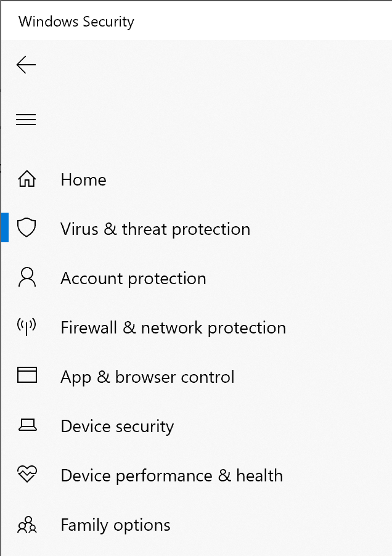Open the Device security page
The image size is (392, 556).
[x=117, y=426]
